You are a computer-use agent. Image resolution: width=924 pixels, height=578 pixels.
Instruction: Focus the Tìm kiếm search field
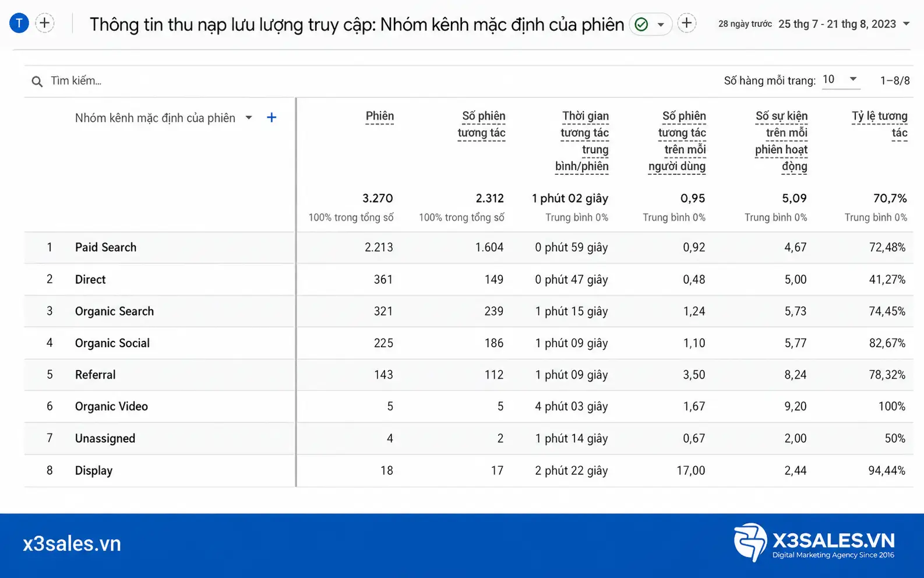tap(76, 80)
